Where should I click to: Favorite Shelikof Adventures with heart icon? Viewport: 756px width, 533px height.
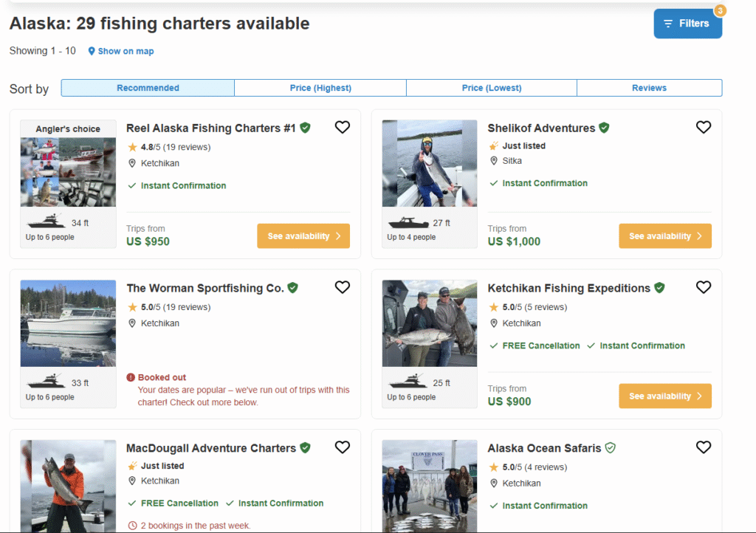pyautogui.click(x=704, y=127)
